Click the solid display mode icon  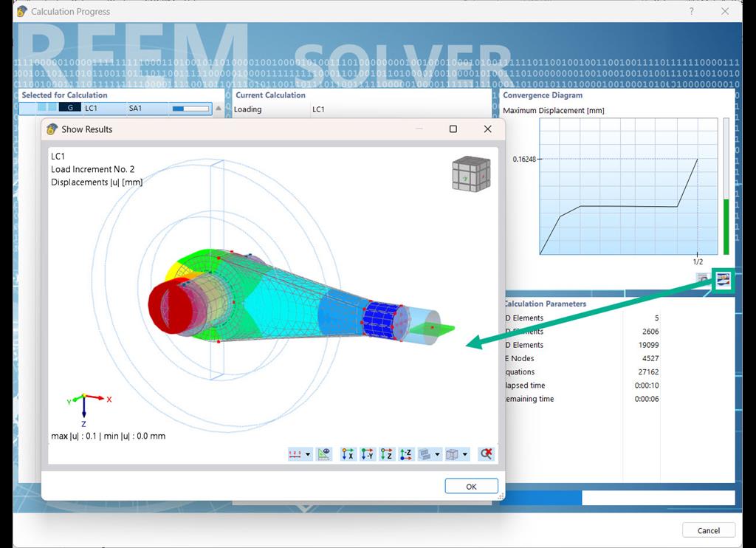coord(425,454)
